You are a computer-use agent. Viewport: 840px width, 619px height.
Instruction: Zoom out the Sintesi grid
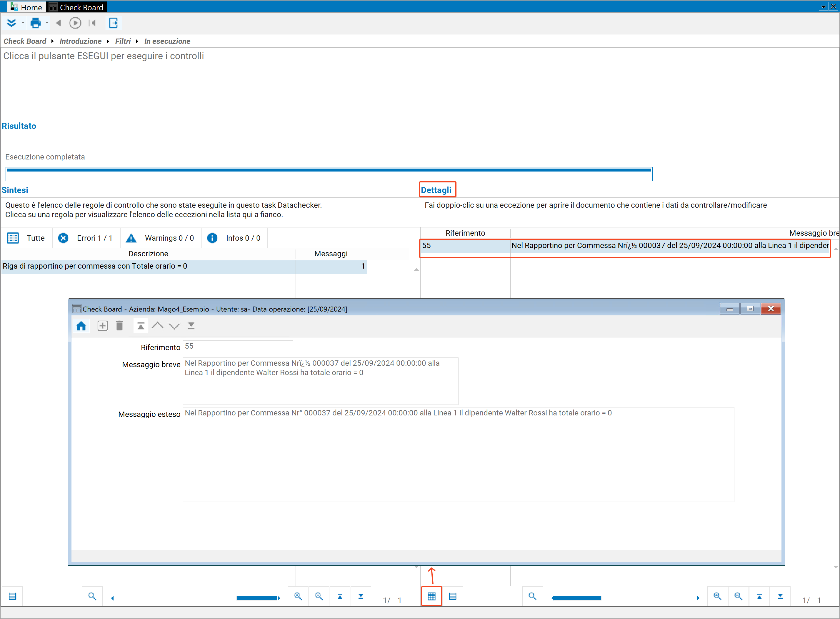[x=319, y=596]
